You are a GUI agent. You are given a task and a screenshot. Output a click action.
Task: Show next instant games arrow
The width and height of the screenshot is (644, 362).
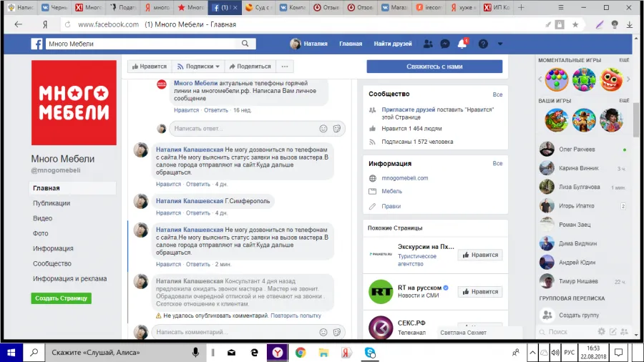tap(628, 79)
